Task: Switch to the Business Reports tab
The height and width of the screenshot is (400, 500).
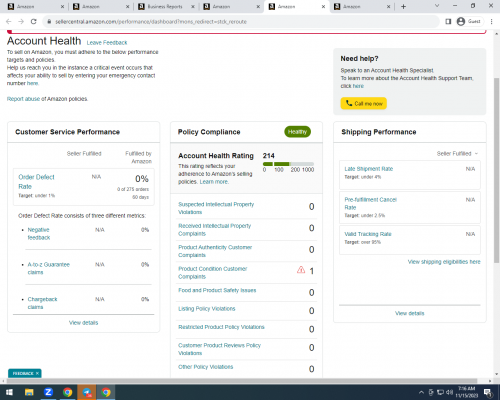Action: [x=166, y=7]
